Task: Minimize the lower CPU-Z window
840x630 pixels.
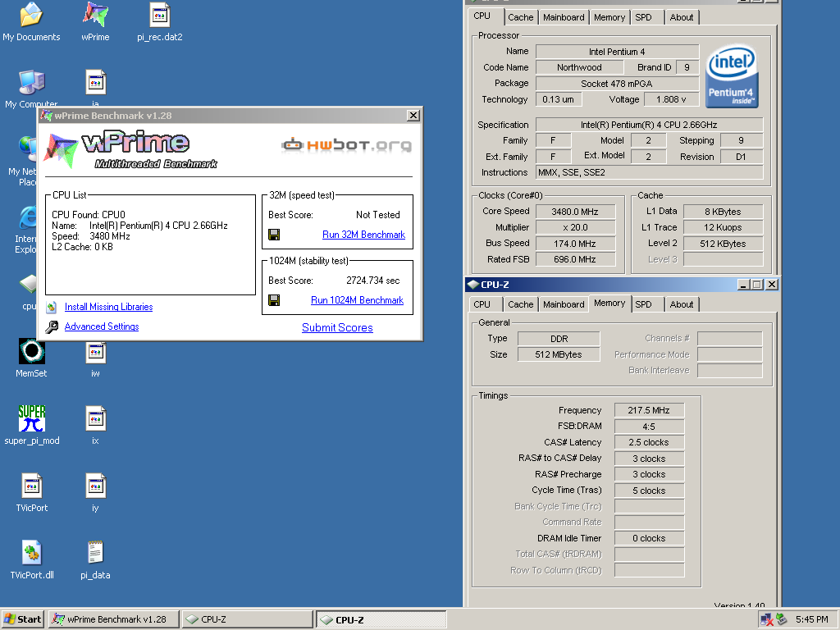Action: [x=743, y=285]
